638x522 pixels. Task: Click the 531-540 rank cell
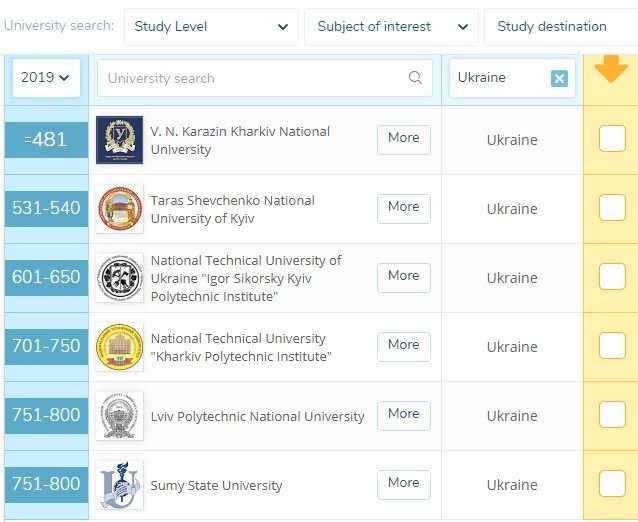point(46,208)
